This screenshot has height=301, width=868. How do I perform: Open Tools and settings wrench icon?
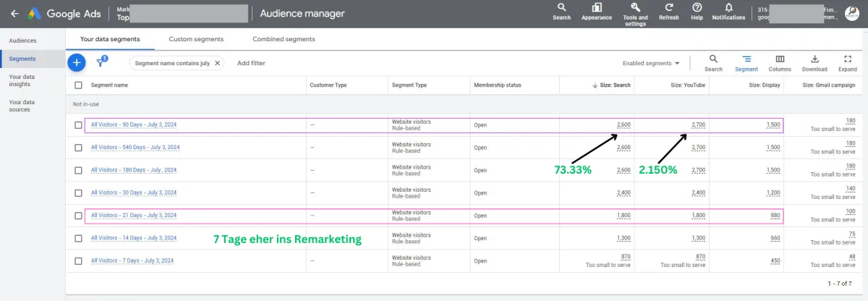pyautogui.click(x=634, y=7)
